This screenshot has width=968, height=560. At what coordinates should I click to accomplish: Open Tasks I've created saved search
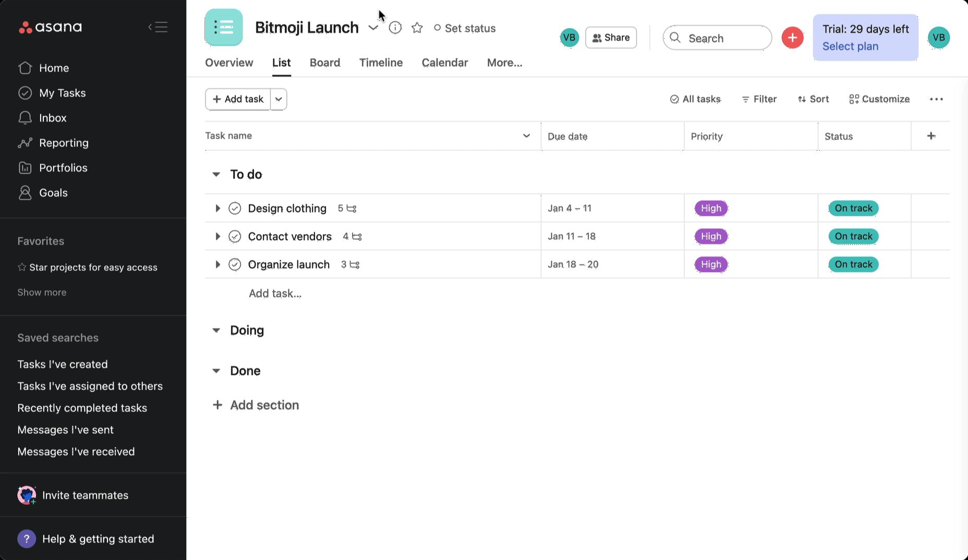[x=63, y=364]
